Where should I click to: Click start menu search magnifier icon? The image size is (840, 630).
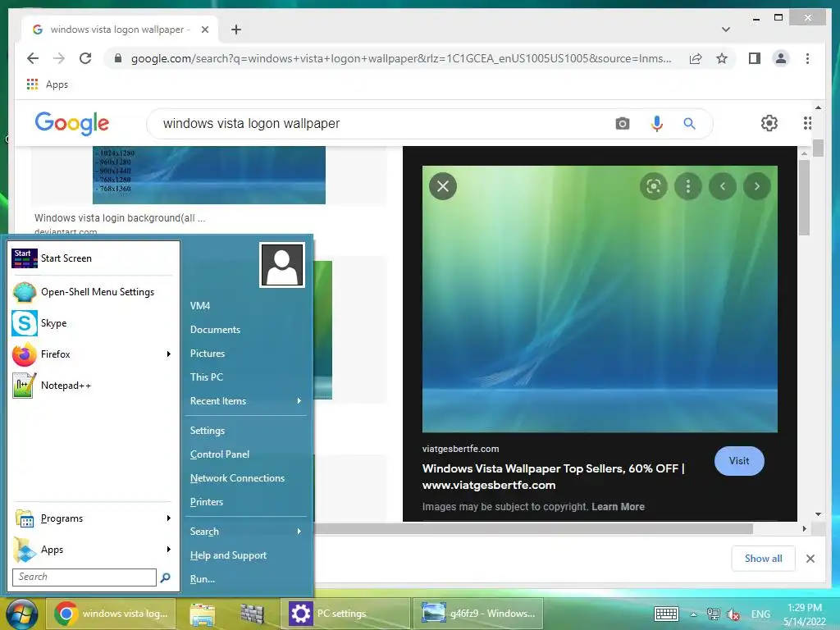coord(166,577)
